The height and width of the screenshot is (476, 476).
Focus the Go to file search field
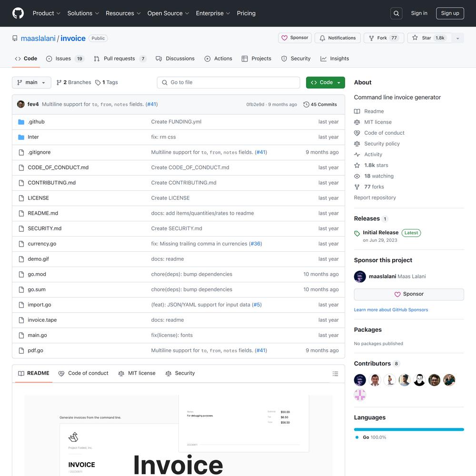[x=228, y=82]
